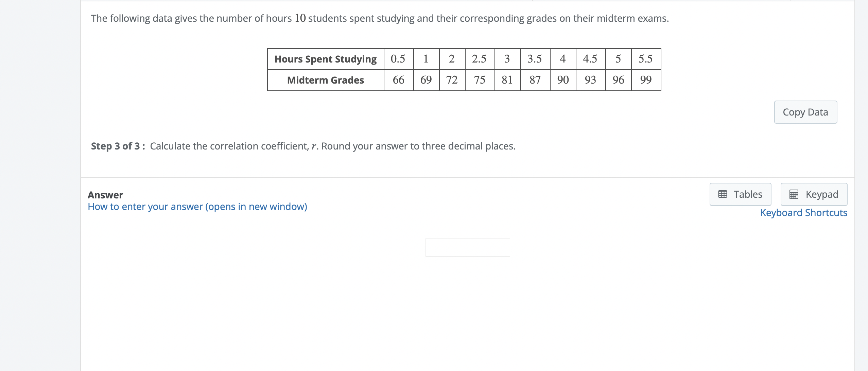Screen dimensions: 868x371
Task: Open 'How to enter your answer' link
Action: tap(197, 207)
